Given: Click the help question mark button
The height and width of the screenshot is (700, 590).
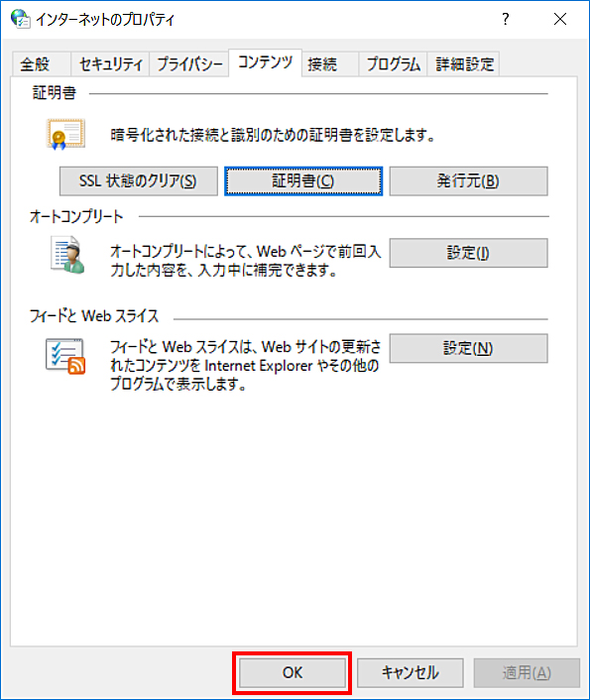Looking at the screenshot, I should (x=505, y=19).
